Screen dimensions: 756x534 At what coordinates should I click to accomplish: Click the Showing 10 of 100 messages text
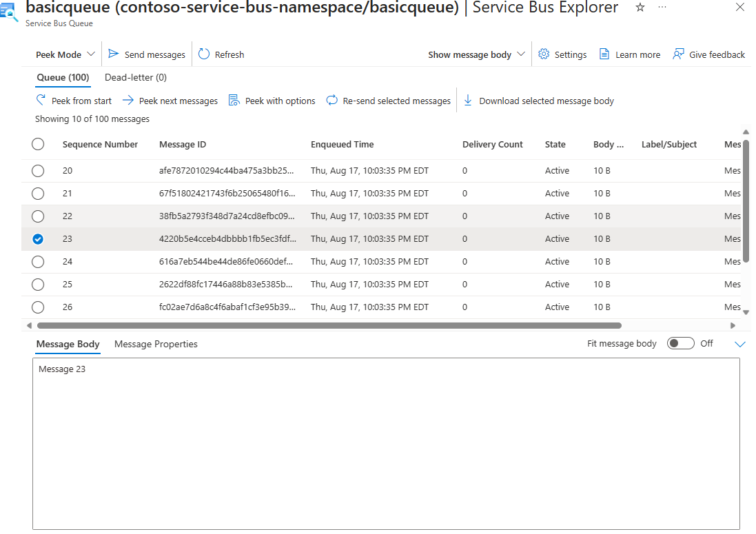click(92, 119)
